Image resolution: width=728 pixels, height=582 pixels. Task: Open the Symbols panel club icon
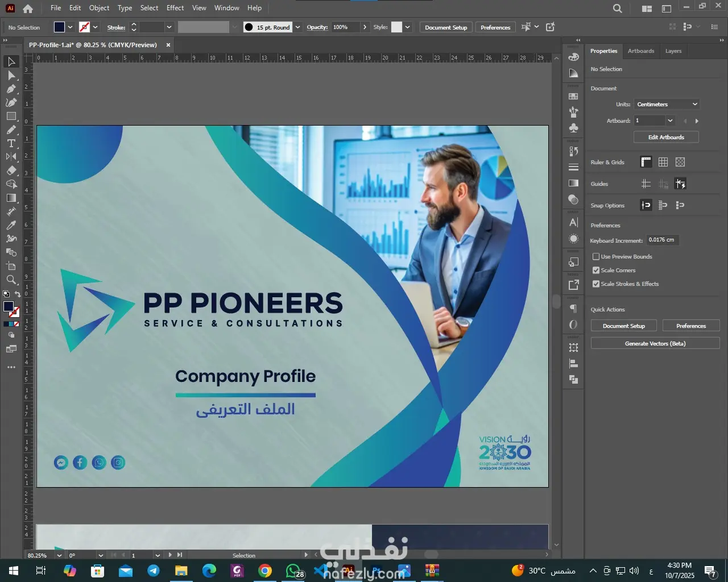(573, 128)
